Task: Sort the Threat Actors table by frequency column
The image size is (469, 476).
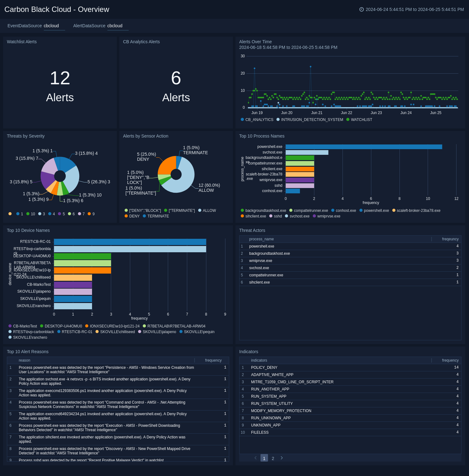Action: (x=450, y=239)
